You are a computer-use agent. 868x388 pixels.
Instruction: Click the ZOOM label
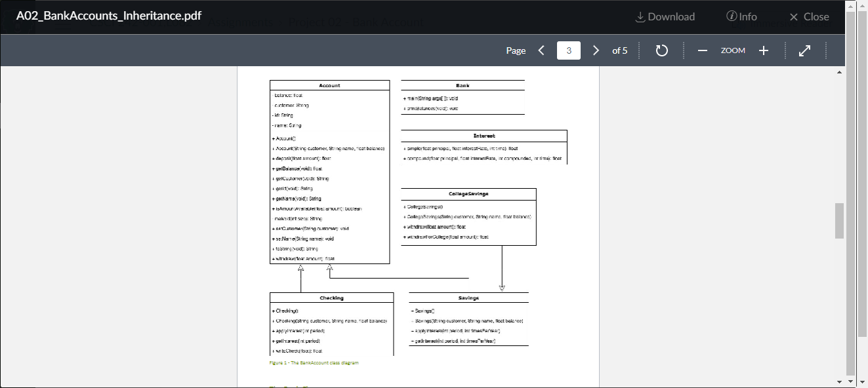733,50
